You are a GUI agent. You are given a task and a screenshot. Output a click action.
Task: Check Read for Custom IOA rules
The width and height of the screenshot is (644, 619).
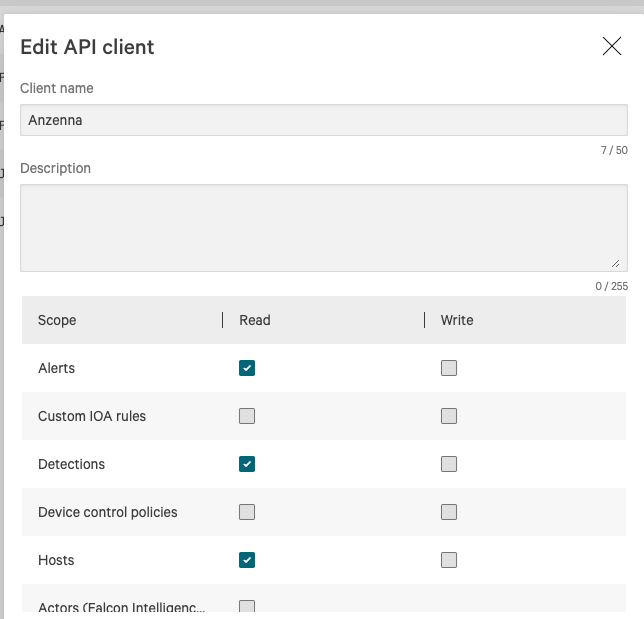click(247, 416)
